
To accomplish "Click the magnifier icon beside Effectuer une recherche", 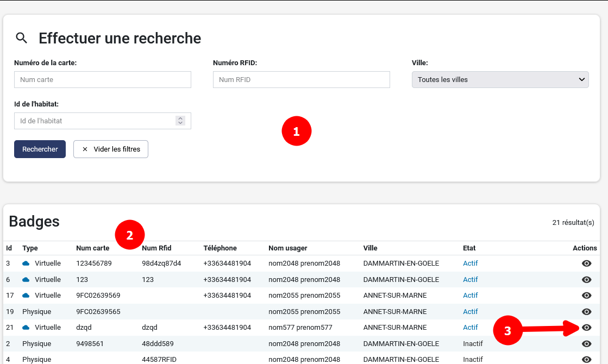I will pos(21,38).
